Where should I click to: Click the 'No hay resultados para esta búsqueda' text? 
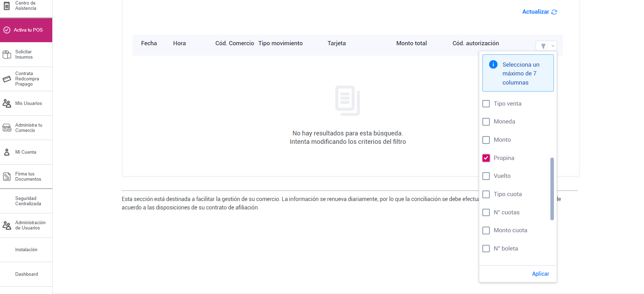(x=348, y=133)
